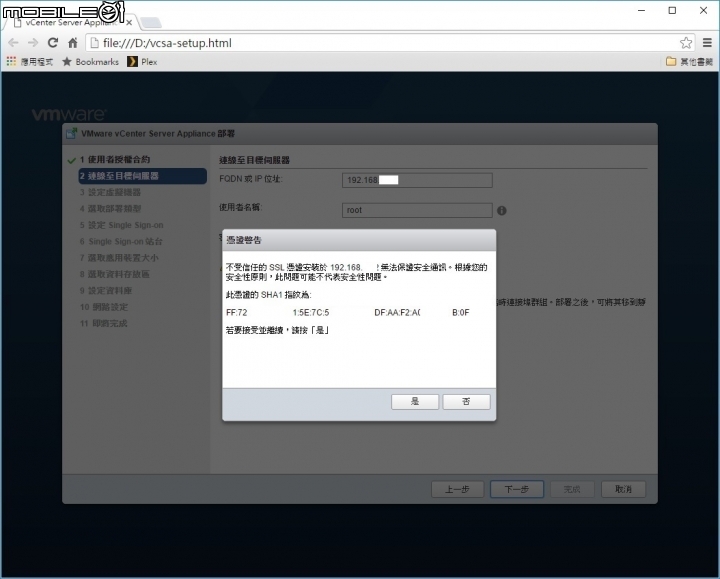The width and height of the screenshot is (720, 579).
Task: Select step 7 選取應用裝置大小
Action: [119, 258]
